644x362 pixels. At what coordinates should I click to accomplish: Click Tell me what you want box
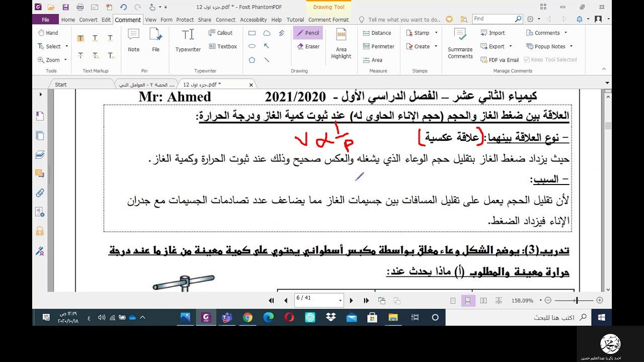click(x=404, y=20)
